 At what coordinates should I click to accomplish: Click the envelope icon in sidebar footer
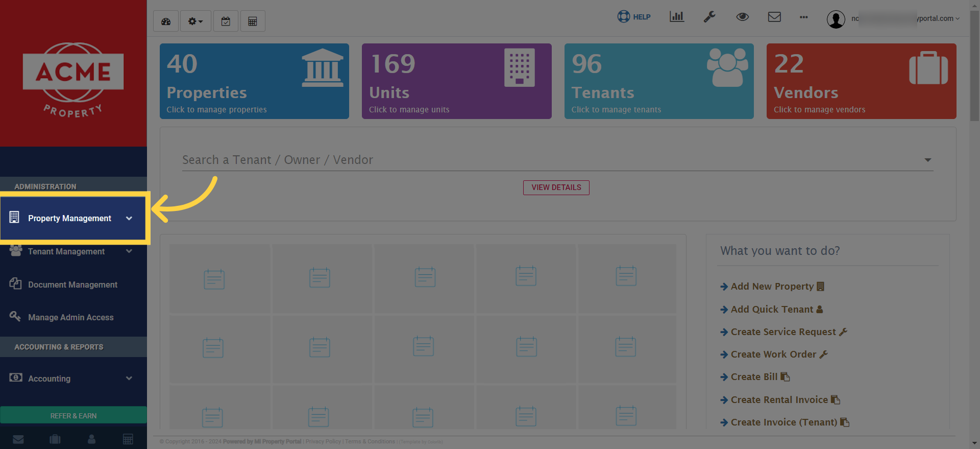pyautogui.click(x=18, y=439)
